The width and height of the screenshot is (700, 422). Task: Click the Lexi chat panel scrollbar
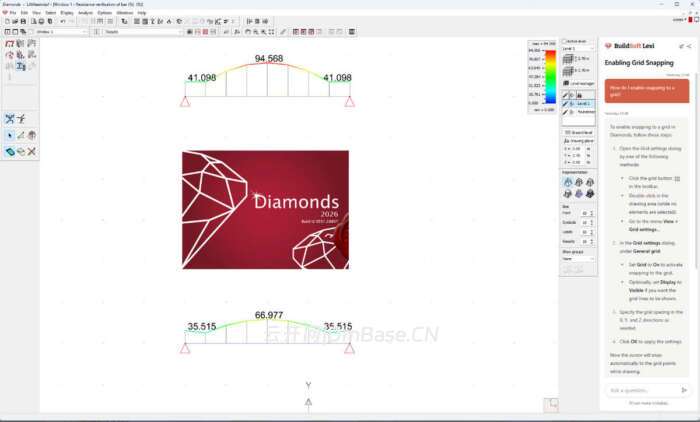pos(696,170)
